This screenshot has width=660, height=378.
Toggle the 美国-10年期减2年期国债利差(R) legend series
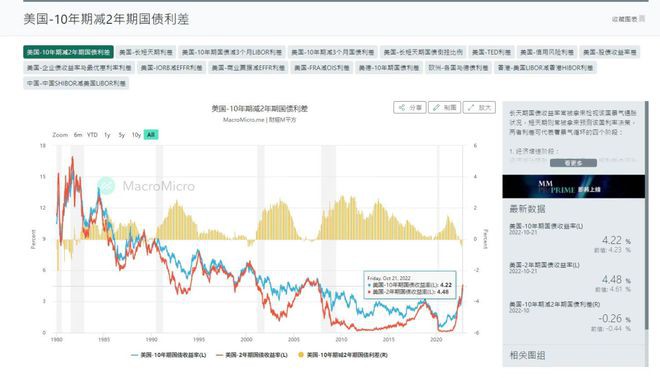(343, 355)
